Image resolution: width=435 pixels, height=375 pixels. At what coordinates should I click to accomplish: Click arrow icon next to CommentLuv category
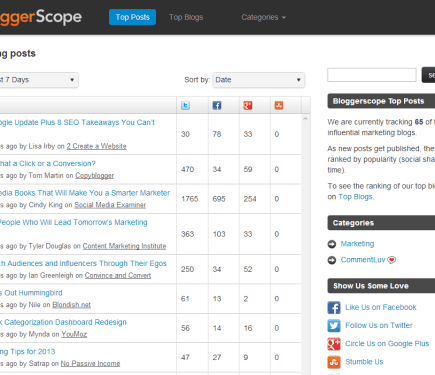click(332, 260)
